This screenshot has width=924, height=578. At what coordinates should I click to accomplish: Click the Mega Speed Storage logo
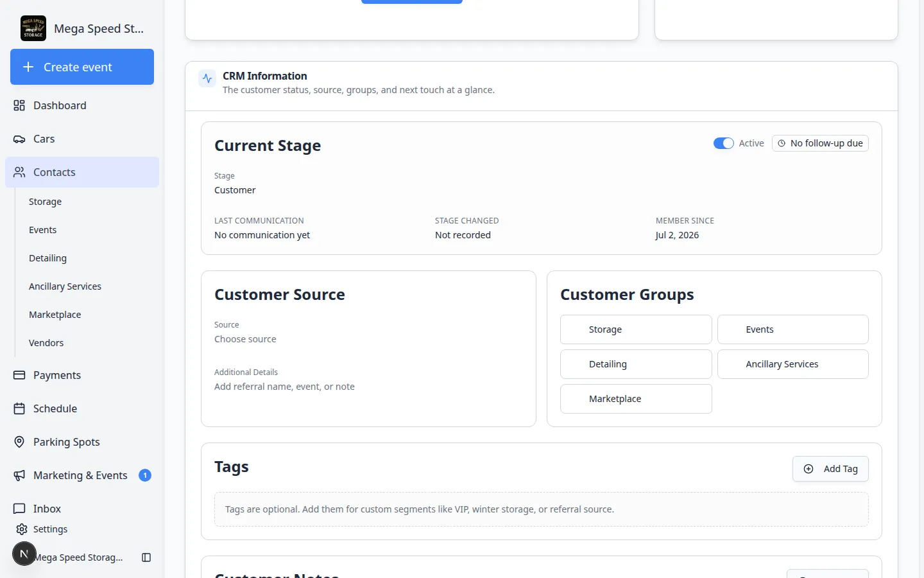(x=33, y=28)
